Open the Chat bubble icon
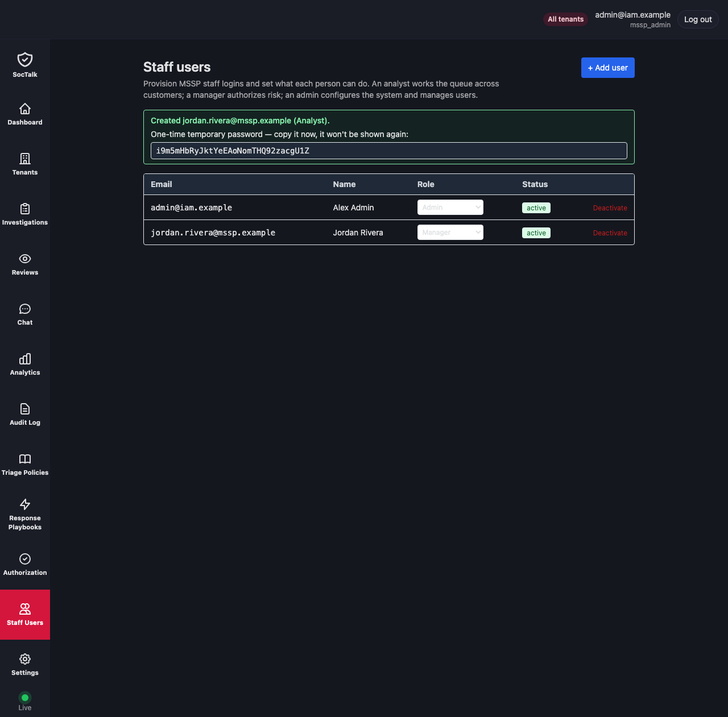Image resolution: width=728 pixels, height=717 pixels. (x=25, y=309)
